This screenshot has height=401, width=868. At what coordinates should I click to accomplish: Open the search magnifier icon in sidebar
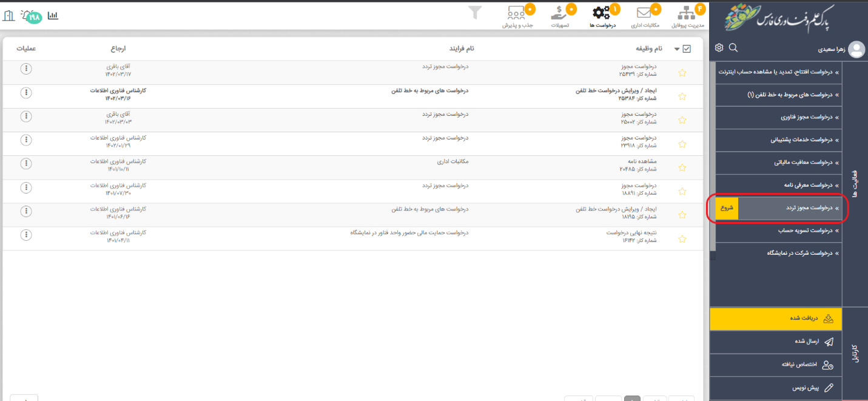click(733, 48)
